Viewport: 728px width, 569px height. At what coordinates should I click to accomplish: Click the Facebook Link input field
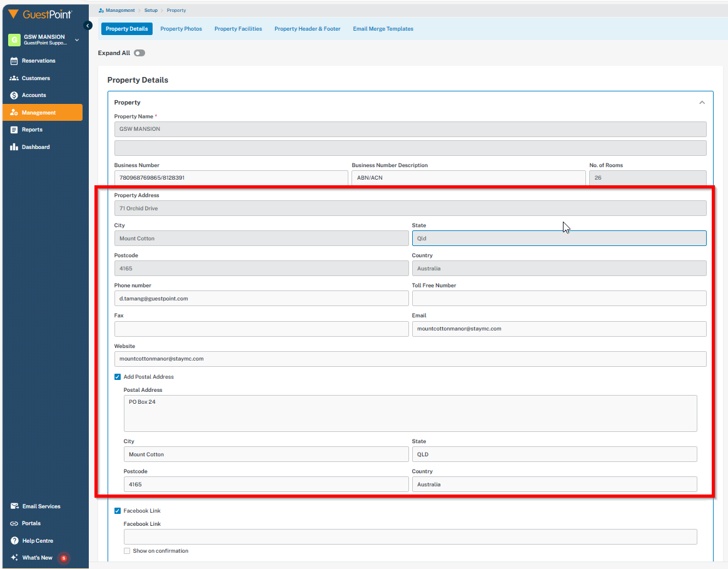[x=410, y=537]
